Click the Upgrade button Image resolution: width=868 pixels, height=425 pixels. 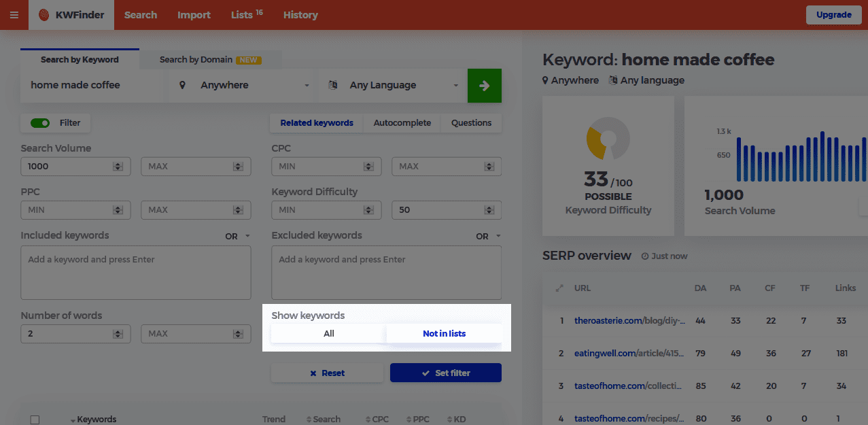click(x=833, y=14)
